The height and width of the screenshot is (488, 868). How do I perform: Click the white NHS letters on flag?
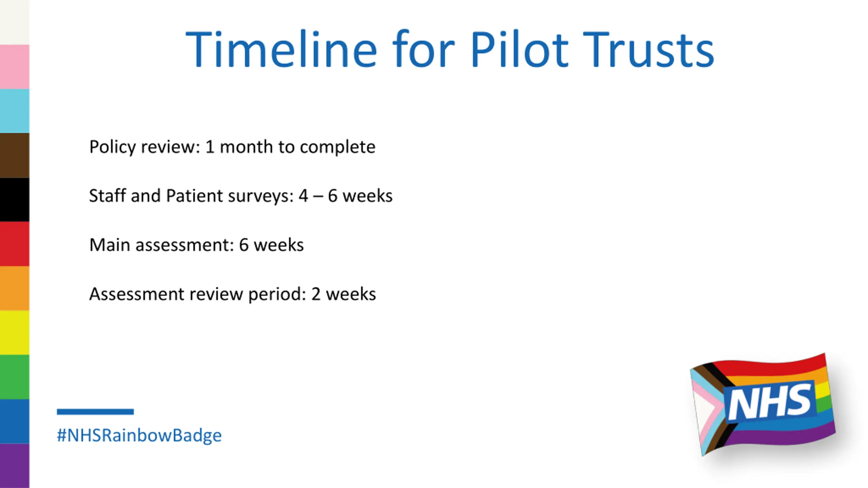tap(769, 402)
